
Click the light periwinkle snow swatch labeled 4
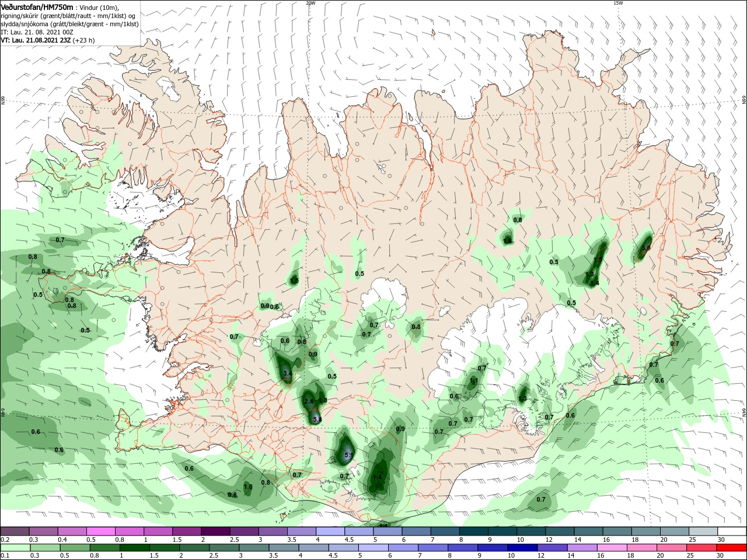coord(330,531)
